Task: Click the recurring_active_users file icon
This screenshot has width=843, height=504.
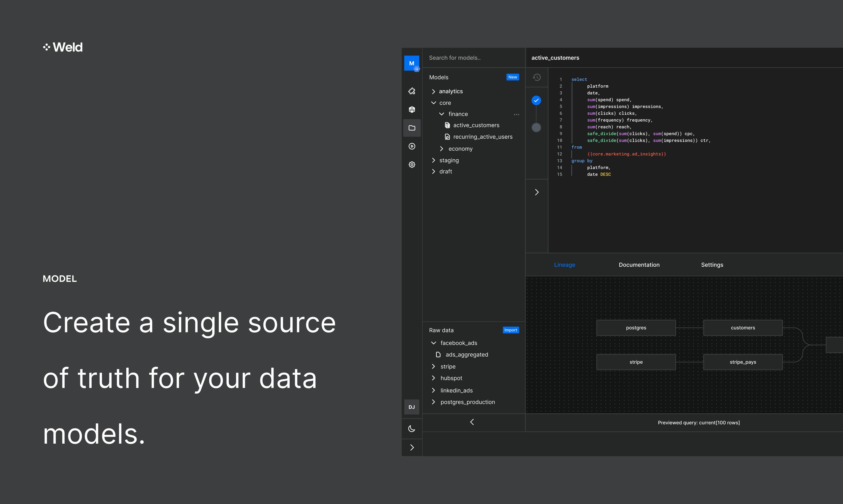Action: point(447,137)
